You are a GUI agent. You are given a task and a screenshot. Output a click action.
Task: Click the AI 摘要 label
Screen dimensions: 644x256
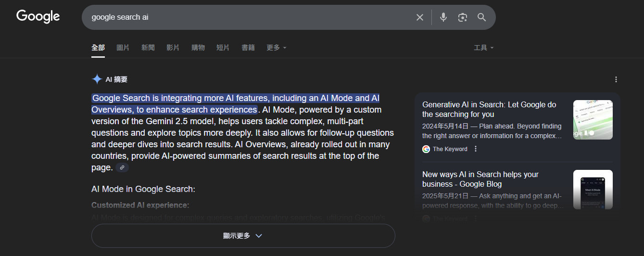click(116, 79)
